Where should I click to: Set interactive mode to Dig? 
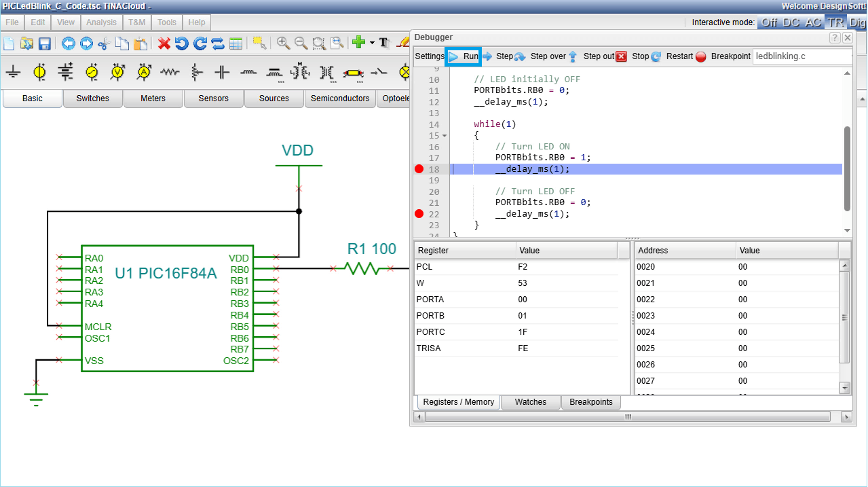tap(858, 22)
